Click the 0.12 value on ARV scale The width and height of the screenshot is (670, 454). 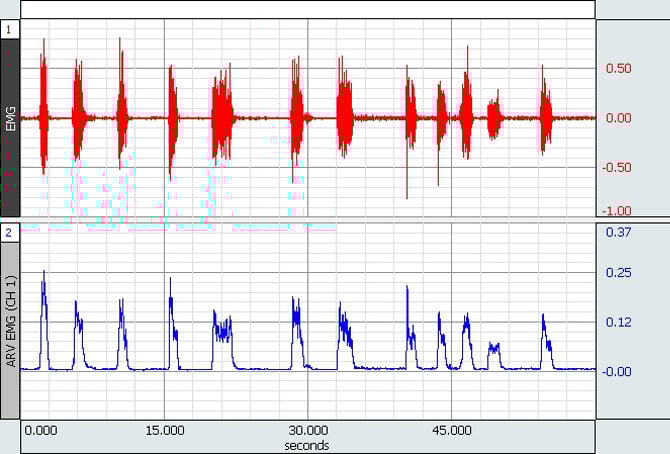[x=618, y=322]
